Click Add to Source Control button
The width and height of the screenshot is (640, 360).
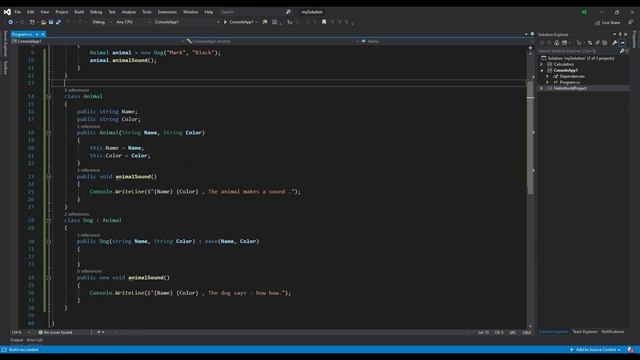tap(596, 350)
